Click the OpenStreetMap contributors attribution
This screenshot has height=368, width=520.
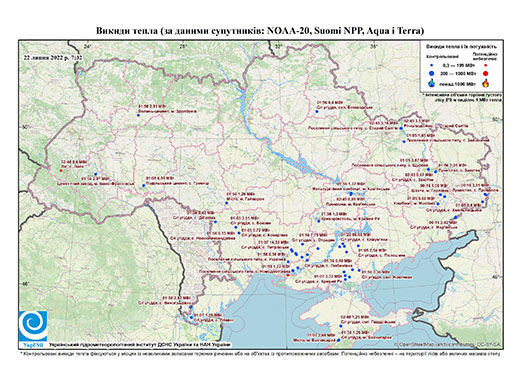[x=447, y=344]
